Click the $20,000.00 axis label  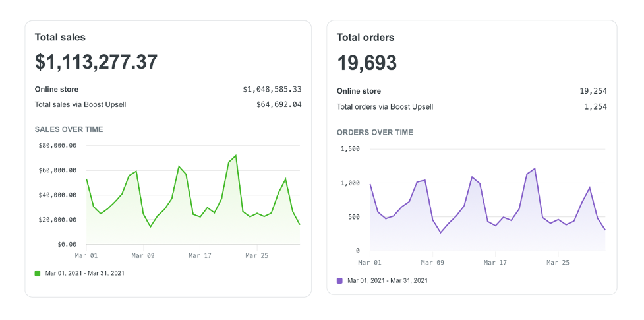click(x=57, y=220)
